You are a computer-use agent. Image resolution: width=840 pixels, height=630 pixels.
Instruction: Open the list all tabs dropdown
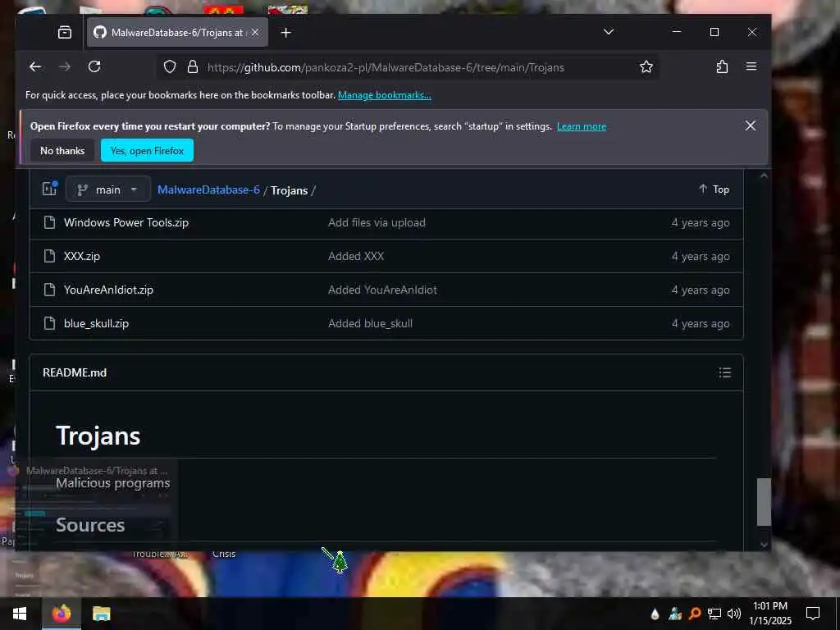tap(609, 32)
